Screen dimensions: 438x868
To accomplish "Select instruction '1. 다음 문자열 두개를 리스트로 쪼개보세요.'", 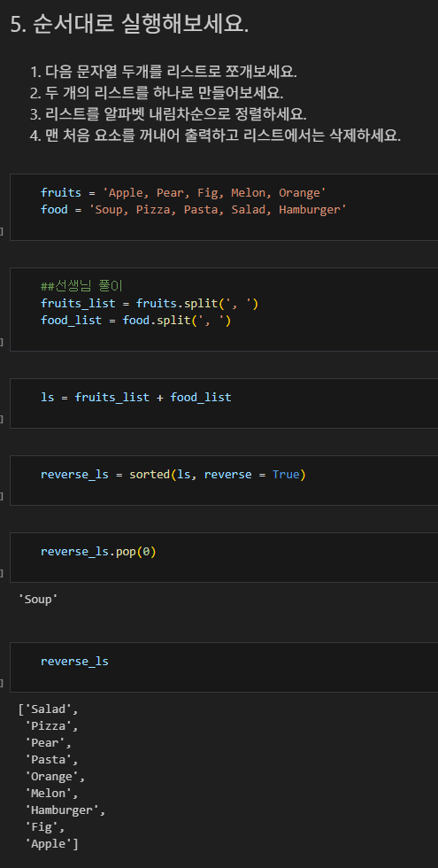I will pyautogui.click(x=164, y=72).
